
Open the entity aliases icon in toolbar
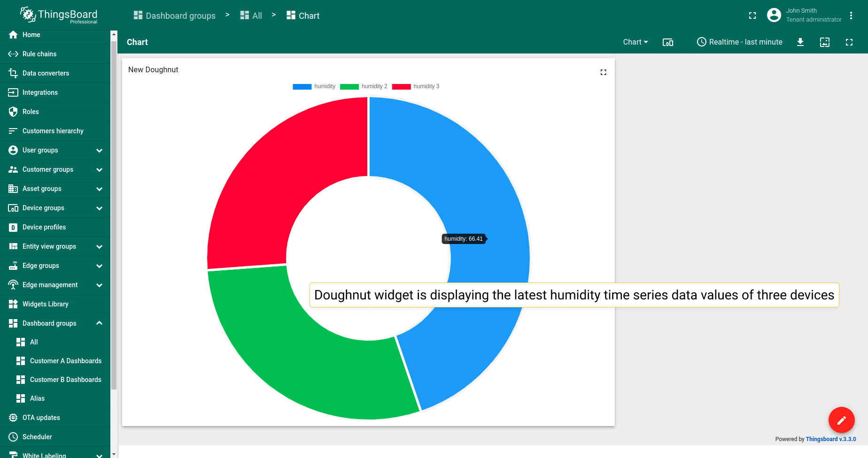668,42
